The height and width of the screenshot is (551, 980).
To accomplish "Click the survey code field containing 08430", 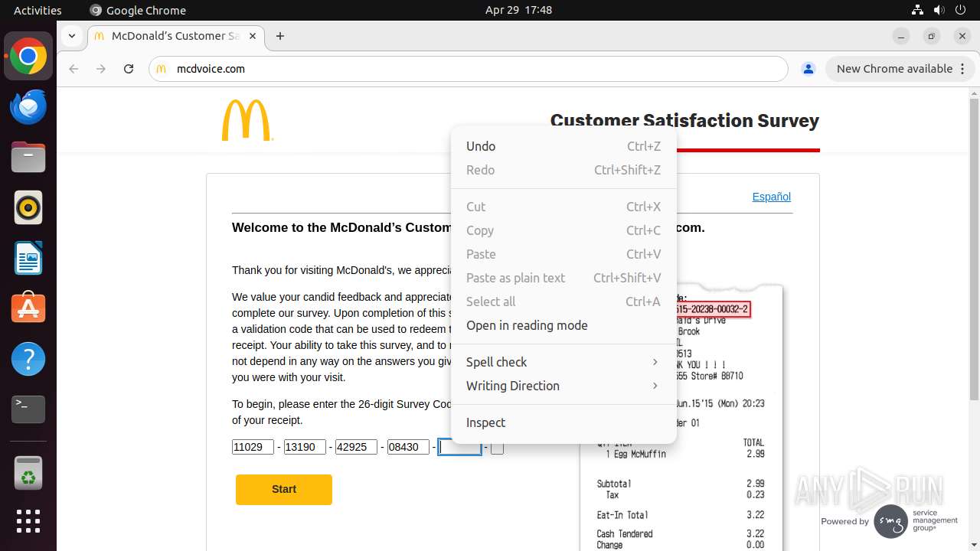I will click(x=408, y=447).
